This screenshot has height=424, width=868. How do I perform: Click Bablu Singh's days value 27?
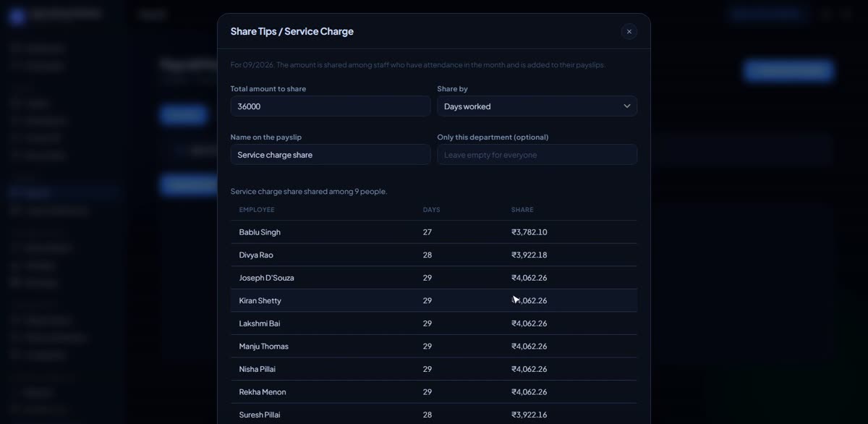pyautogui.click(x=427, y=232)
